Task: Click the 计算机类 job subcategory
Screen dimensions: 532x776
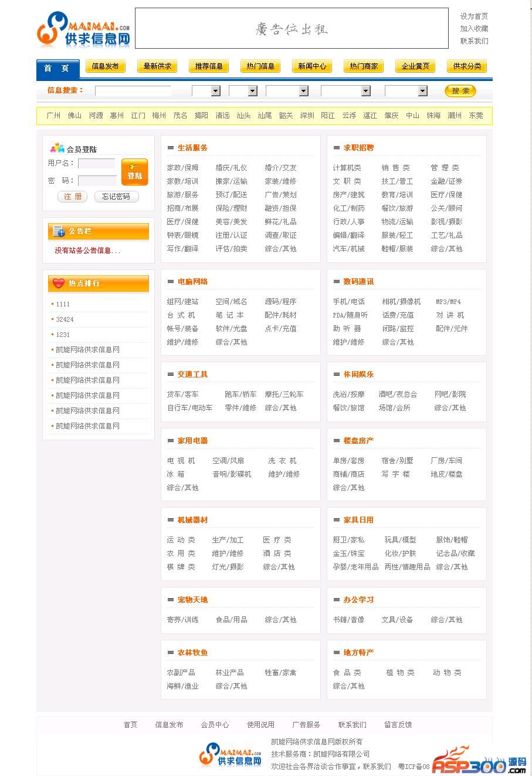Action: (x=347, y=168)
